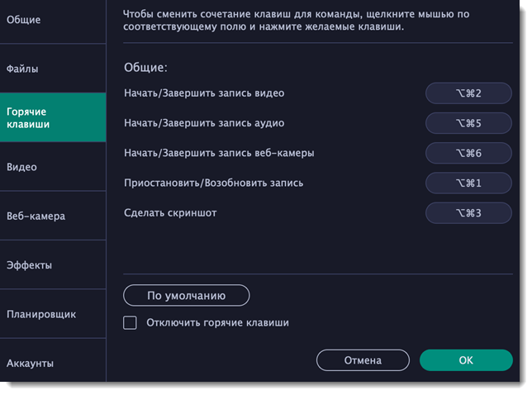The width and height of the screenshot is (532, 395).
Task: Confirm settings with the OK button
Action: pos(466,360)
